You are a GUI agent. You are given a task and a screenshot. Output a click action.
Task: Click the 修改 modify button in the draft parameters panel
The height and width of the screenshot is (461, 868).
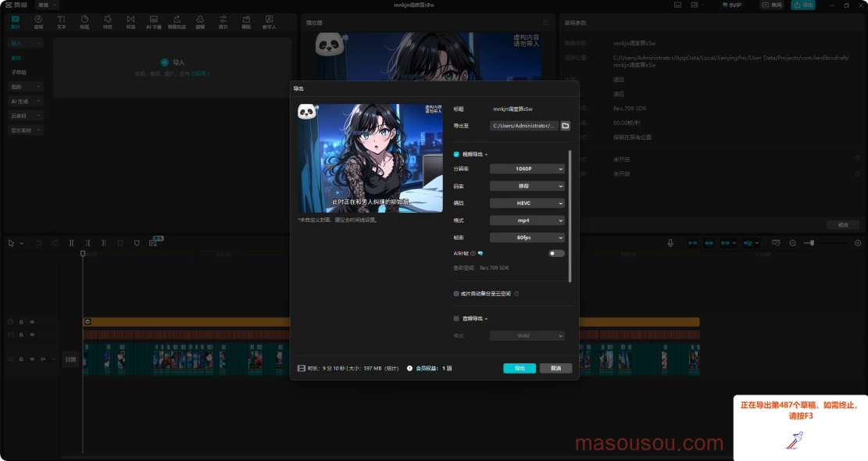pyautogui.click(x=843, y=225)
